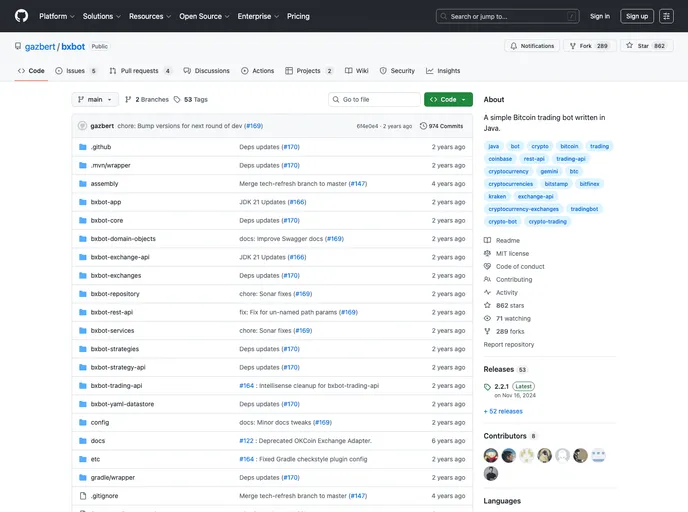Go to Pricing page
Screen dimensions: 688x512
click(x=298, y=16)
